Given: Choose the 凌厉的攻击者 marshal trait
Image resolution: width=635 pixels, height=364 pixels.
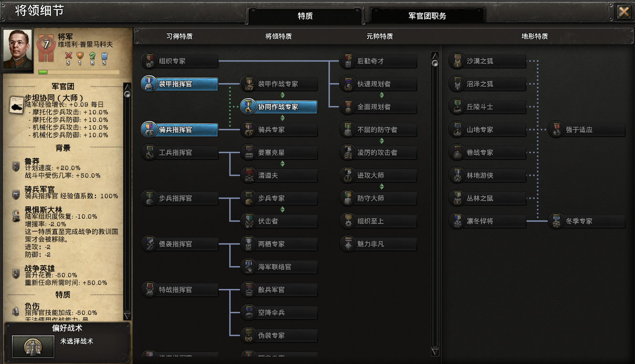Looking at the screenshot, I should 378,153.
